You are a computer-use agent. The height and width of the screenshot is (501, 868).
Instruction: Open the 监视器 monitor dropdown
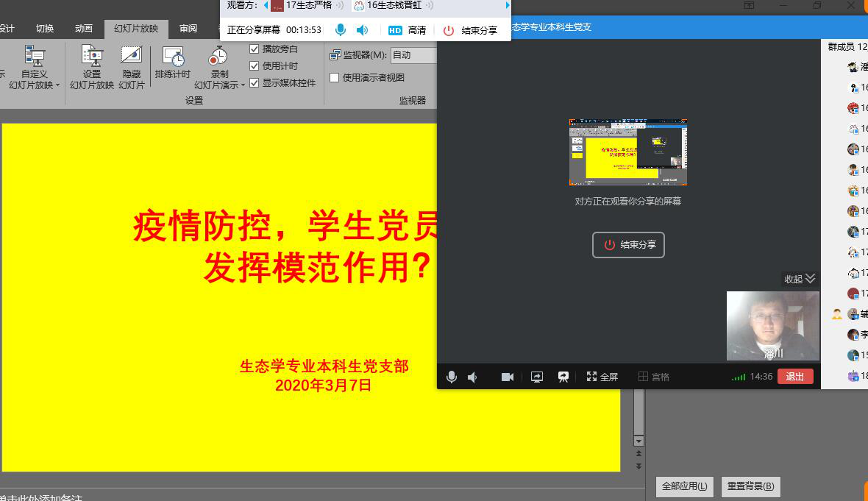click(x=413, y=55)
